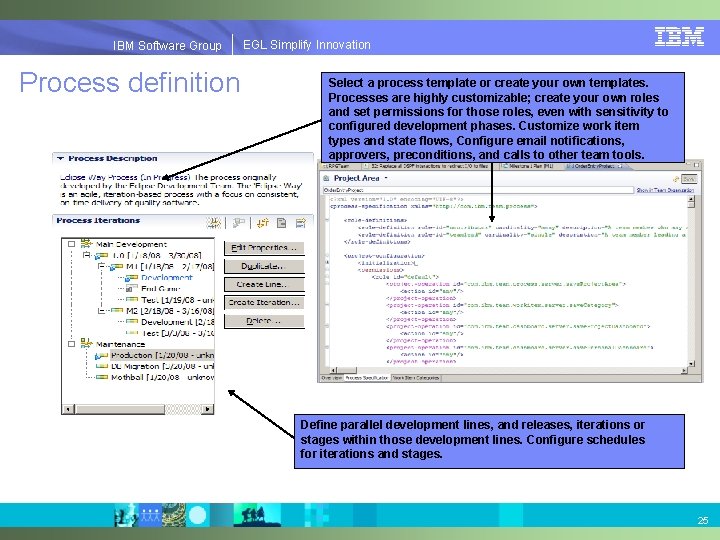Click the OrderEntryProject name field
Screen dimensions: 720x540
(478, 190)
